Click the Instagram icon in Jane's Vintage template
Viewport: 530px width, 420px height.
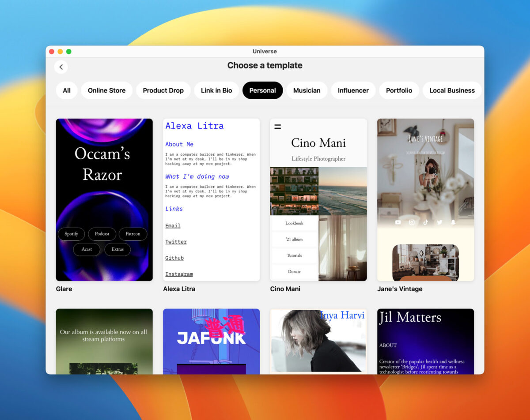[412, 222]
